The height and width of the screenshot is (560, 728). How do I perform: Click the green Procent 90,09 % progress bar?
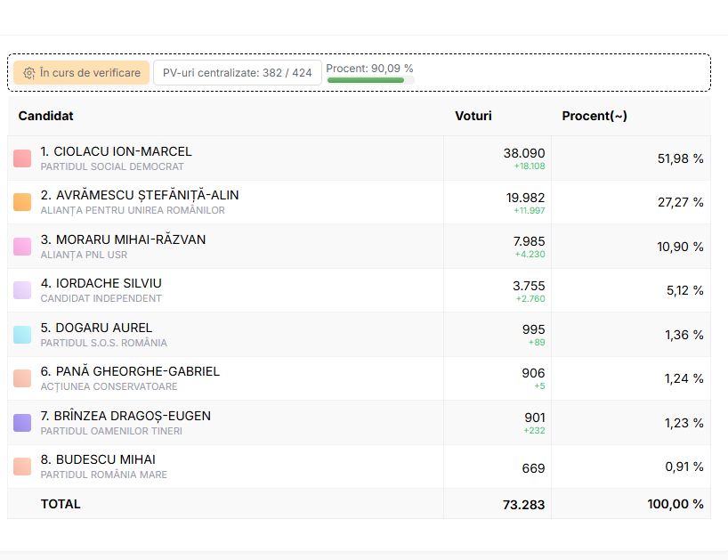[366, 80]
